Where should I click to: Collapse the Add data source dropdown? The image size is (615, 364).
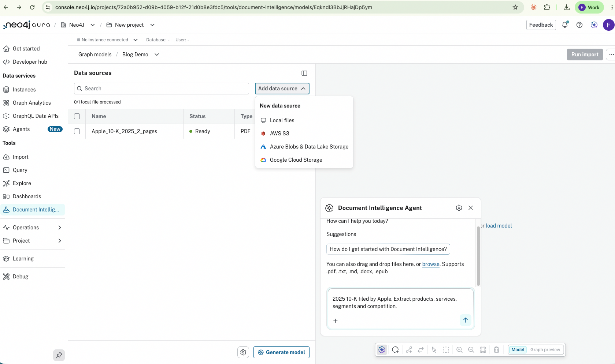coord(282,89)
